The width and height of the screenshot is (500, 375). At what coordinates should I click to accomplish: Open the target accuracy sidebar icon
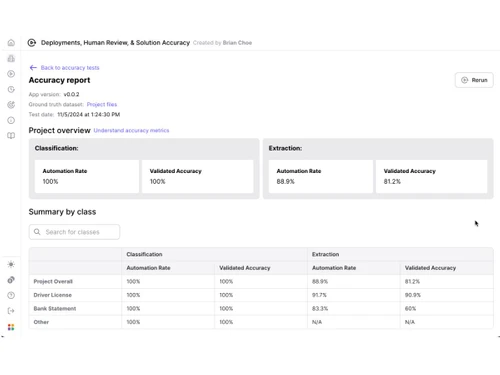(x=11, y=105)
